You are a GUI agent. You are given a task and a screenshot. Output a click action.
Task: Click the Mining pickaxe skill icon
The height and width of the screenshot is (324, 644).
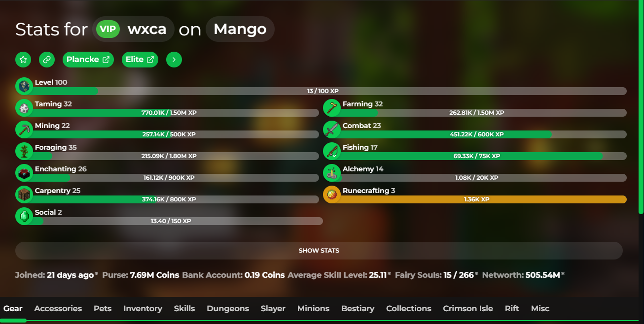click(x=24, y=130)
